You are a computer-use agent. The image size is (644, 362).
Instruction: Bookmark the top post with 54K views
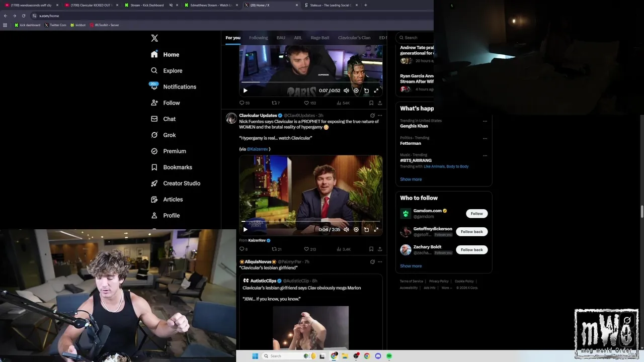371,103
